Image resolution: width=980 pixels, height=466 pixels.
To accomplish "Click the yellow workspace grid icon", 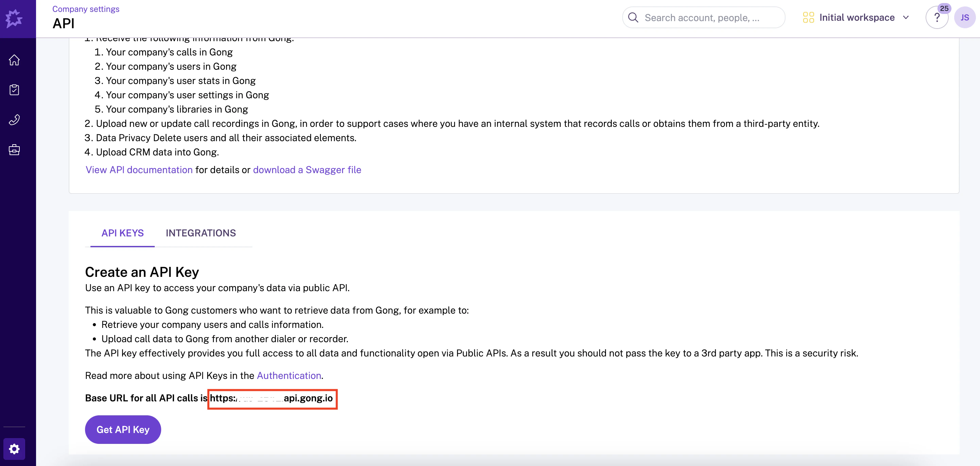I will click(x=809, y=17).
